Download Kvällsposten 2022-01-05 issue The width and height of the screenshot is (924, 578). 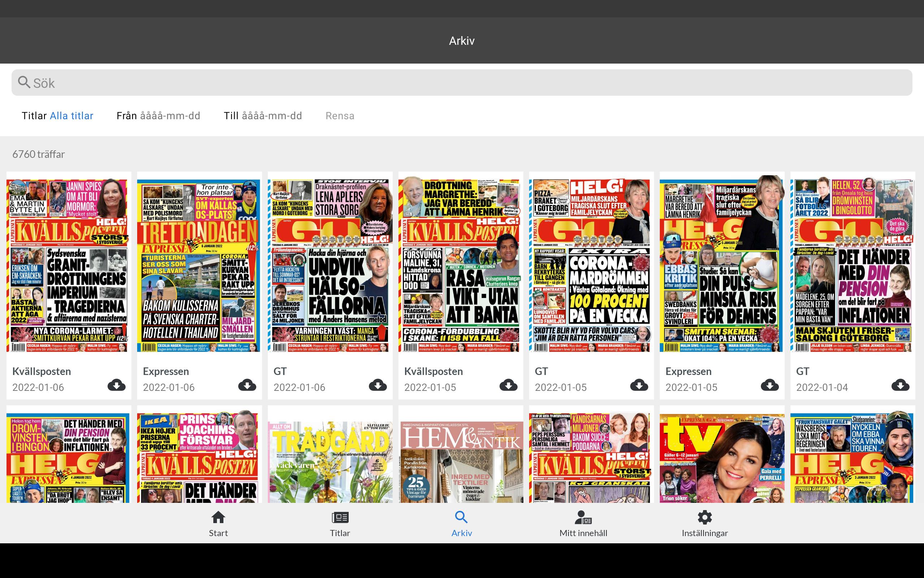point(508,385)
